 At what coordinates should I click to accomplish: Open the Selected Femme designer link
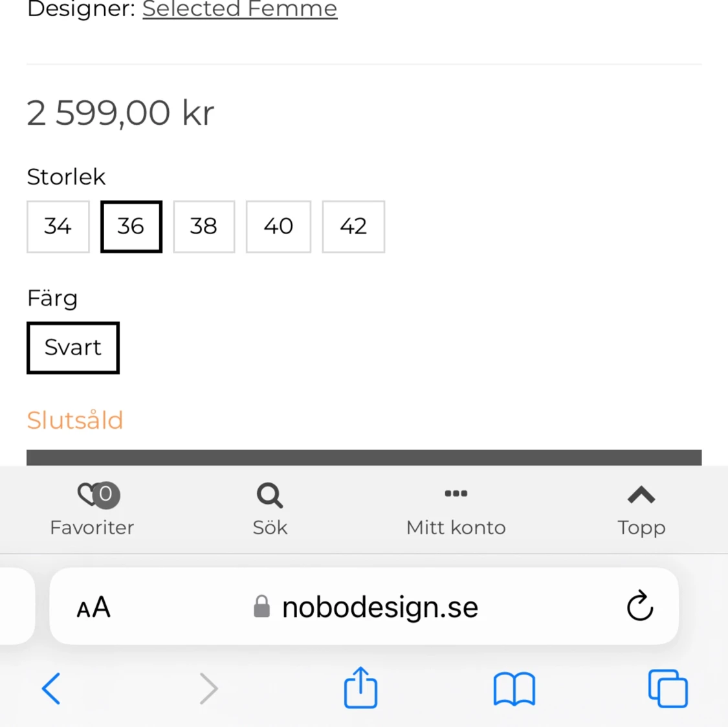click(x=239, y=9)
